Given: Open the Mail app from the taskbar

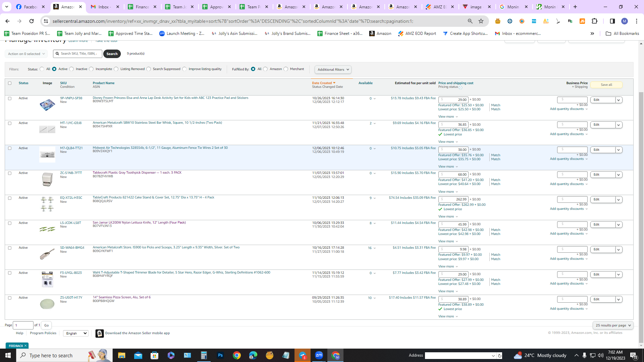Looking at the screenshot, I should point(138,355).
